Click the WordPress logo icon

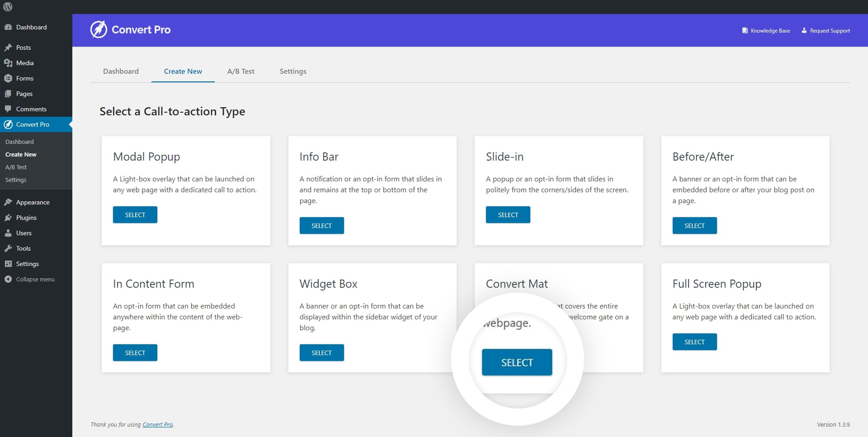8,7
